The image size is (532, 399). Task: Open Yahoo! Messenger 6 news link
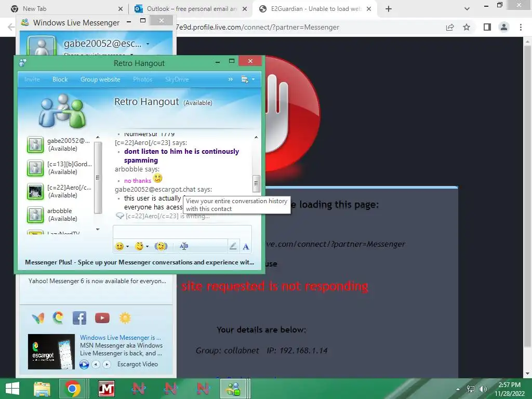(x=97, y=281)
